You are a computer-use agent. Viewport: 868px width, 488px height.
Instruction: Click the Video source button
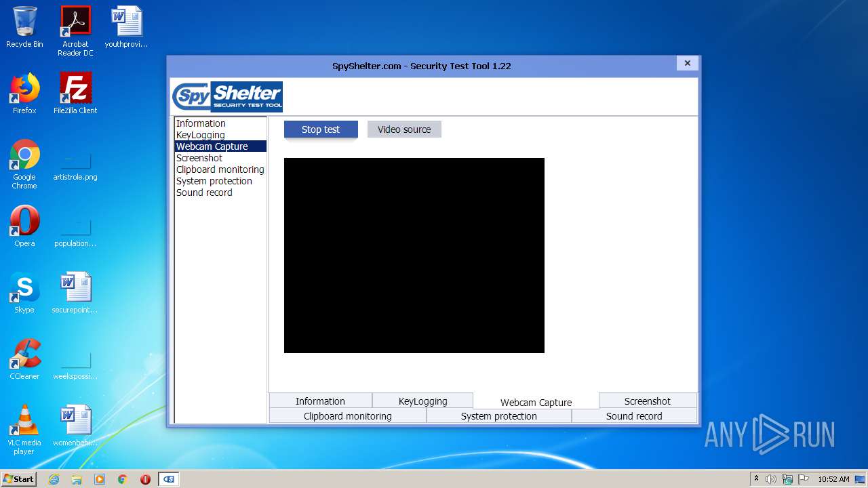pyautogui.click(x=404, y=129)
